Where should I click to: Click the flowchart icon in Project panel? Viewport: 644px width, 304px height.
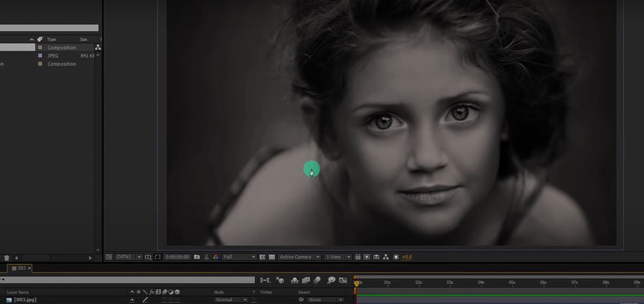[98, 48]
